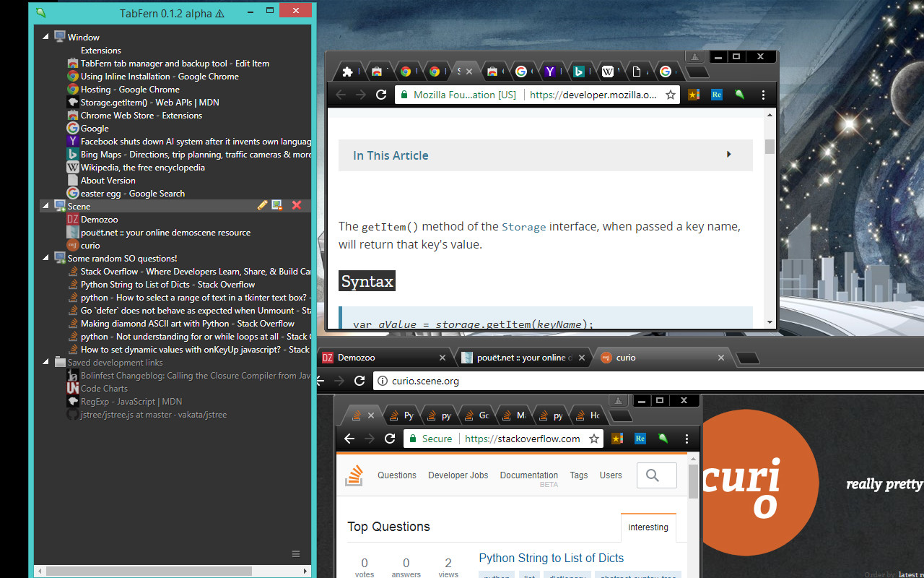924x578 pixels.
Task: Select the 'interesting' questions tab
Action: 648,527
